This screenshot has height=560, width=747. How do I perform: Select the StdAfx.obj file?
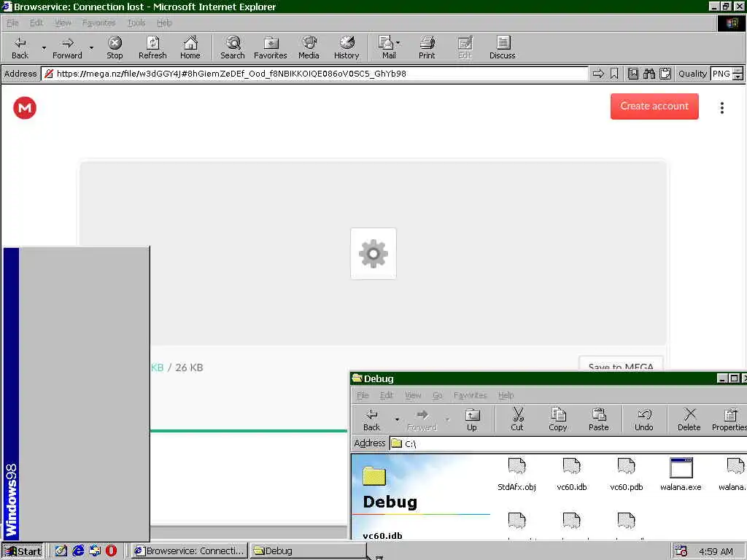pyautogui.click(x=517, y=474)
